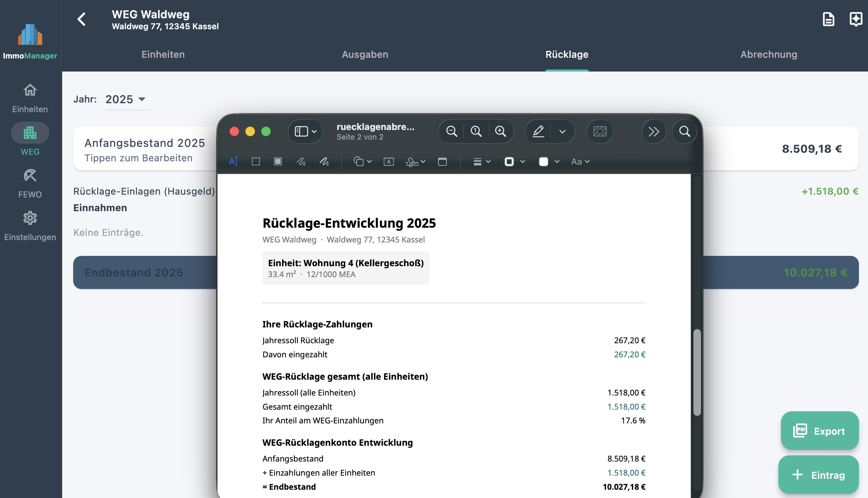Click the 17.6 % value
The image size is (868, 498).
click(633, 420)
